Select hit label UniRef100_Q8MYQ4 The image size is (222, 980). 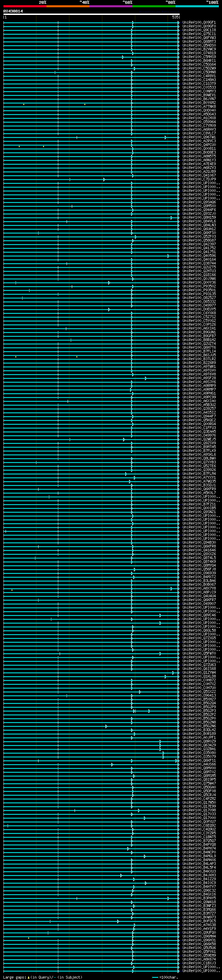199,565
